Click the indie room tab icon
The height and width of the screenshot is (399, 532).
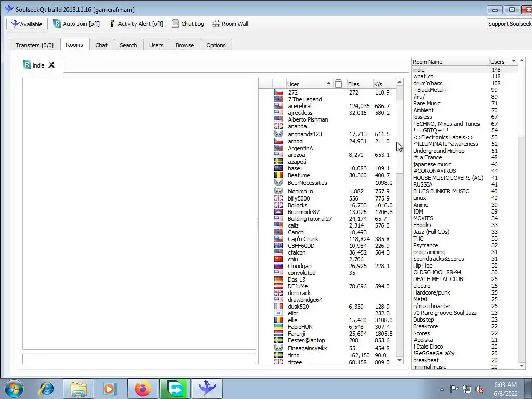[x=27, y=64]
